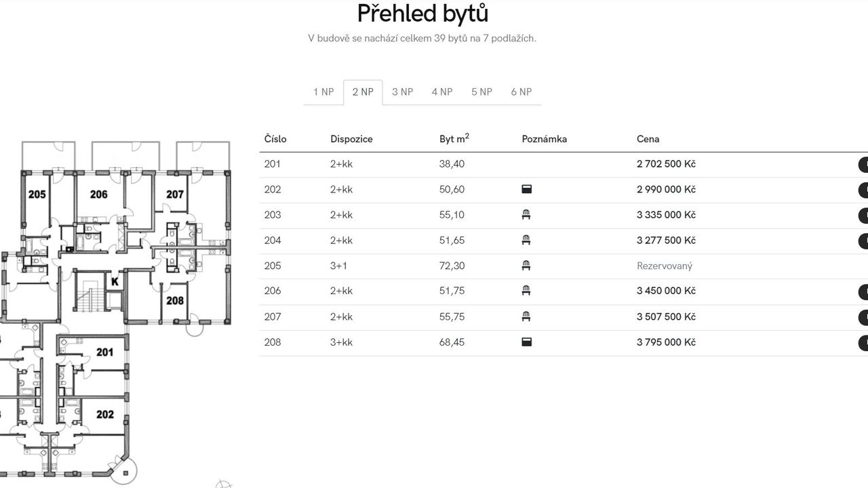The image size is (868, 488).
Task: Open the 4 NP floor tab
Action: pos(441,92)
